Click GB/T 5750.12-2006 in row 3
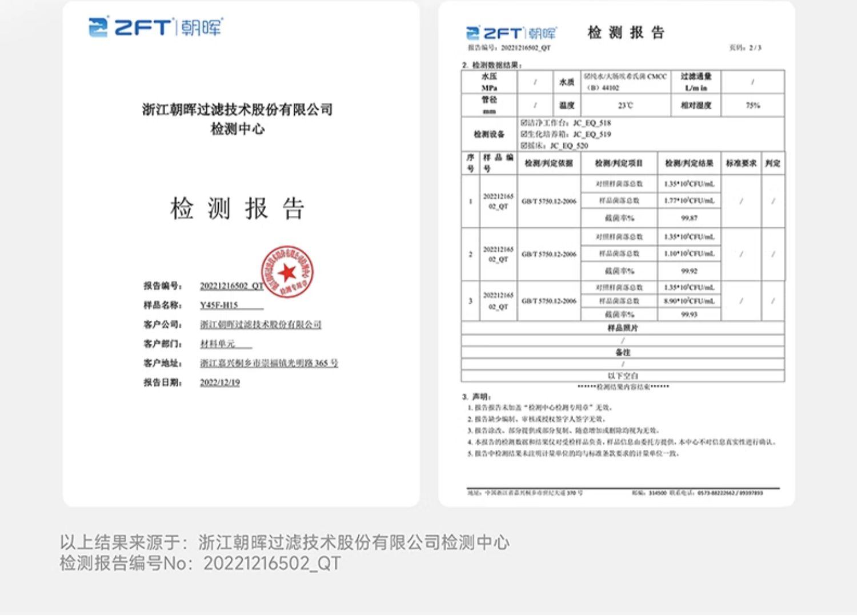Viewport: 857px width, 616px height. [x=548, y=301]
